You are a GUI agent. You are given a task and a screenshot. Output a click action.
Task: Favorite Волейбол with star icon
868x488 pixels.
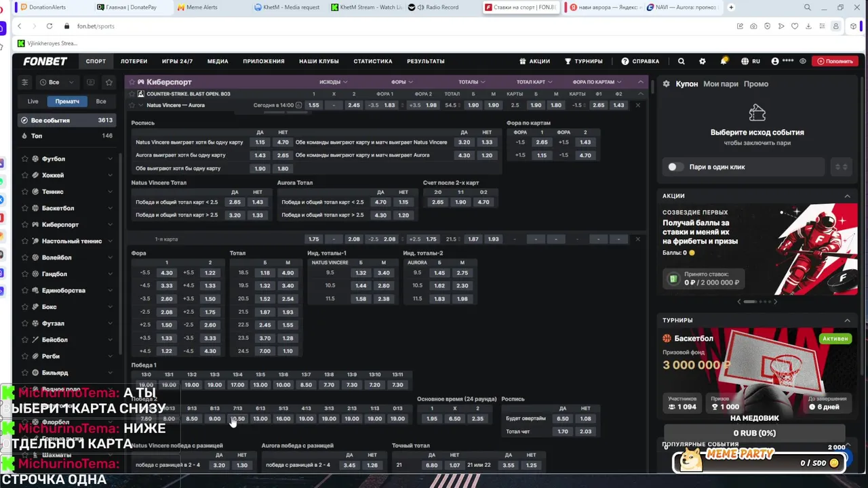pyautogui.click(x=25, y=258)
